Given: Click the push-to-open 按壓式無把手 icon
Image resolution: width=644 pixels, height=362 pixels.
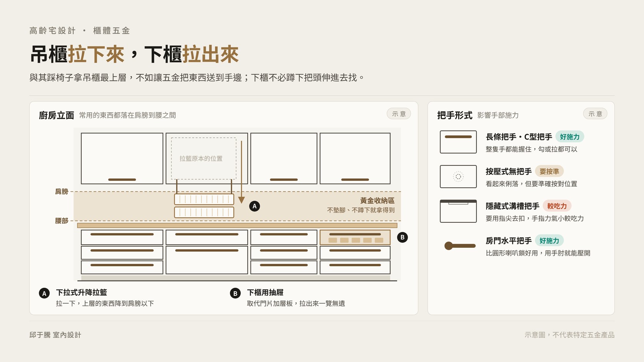Looking at the screenshot, I should click(458, 177).
